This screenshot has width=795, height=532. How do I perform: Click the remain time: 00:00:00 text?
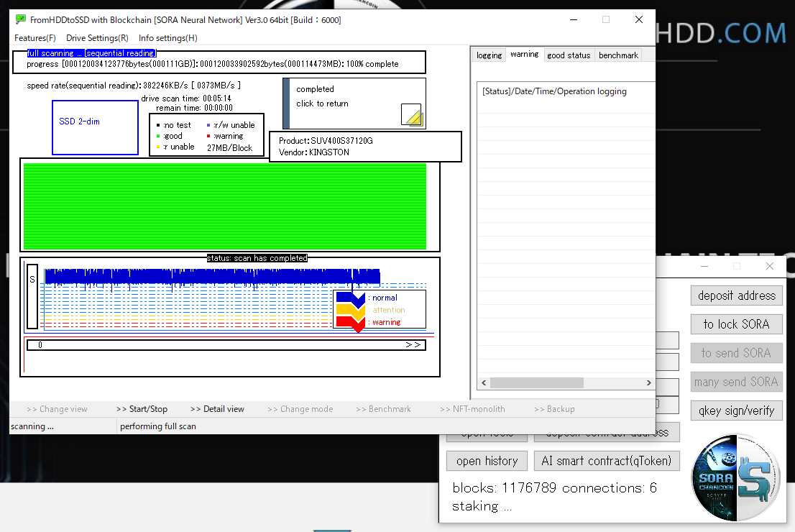click(194, 108)
